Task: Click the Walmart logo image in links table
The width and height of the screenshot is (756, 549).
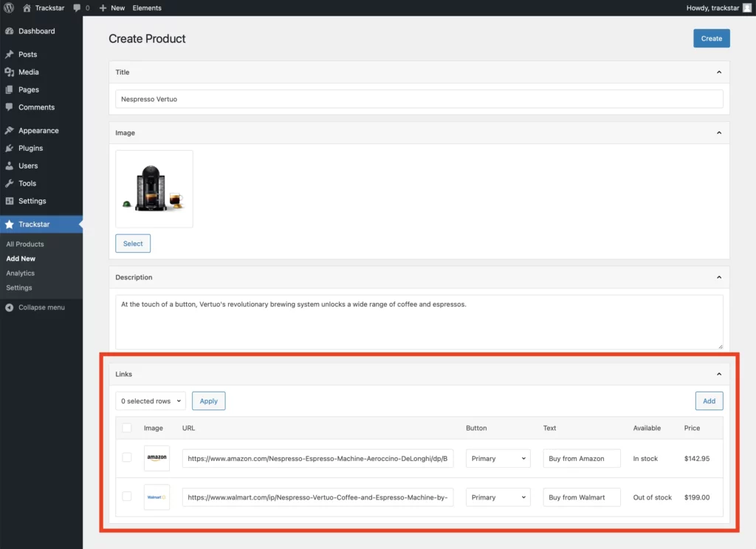Action: click(x=157, y=497)
